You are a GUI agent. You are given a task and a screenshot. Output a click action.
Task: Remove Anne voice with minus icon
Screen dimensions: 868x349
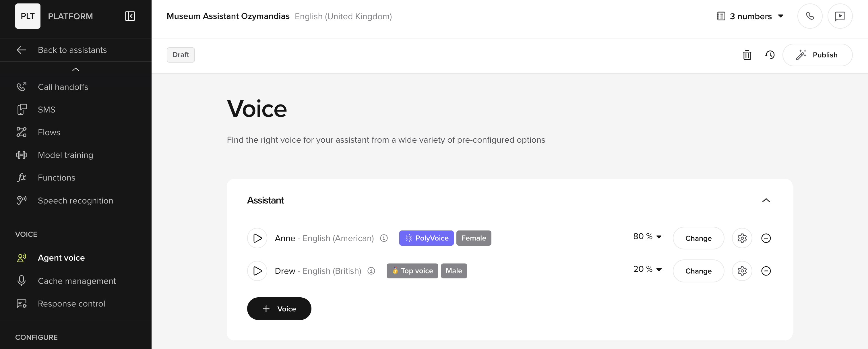pos(766,238)
